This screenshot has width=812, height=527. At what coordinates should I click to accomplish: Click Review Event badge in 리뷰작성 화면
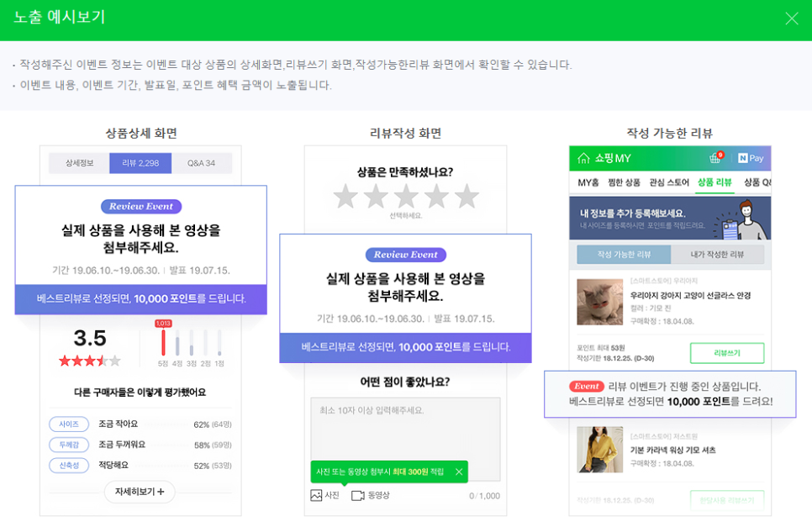click(405, 255)
